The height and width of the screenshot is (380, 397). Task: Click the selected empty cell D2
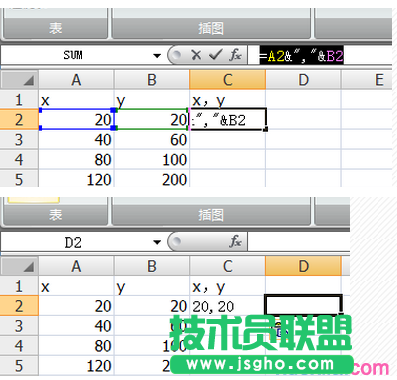click(303, 305)
